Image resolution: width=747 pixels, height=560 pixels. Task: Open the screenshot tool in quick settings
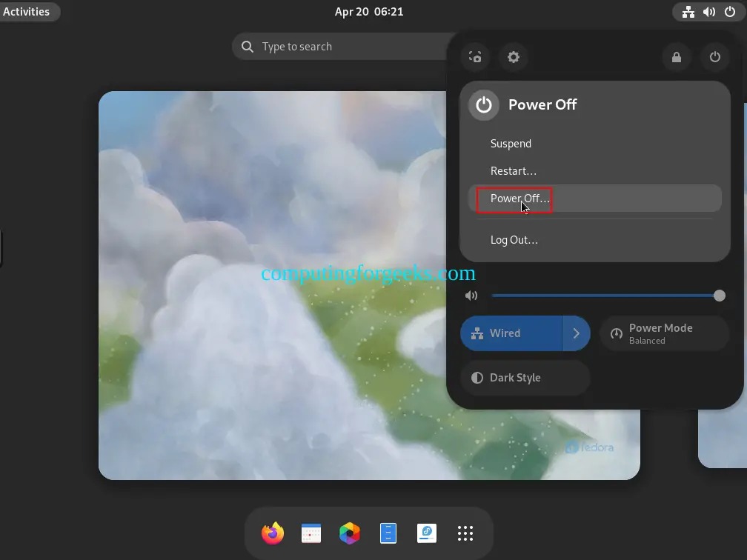[475, 57]
